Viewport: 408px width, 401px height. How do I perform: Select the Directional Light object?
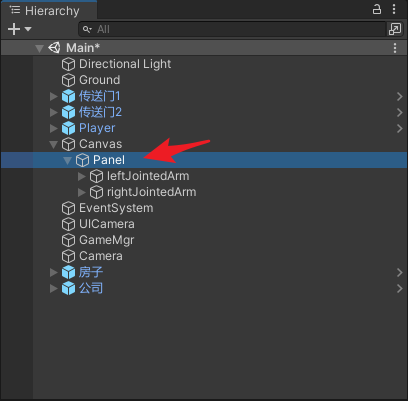click(x=125, y=64)
